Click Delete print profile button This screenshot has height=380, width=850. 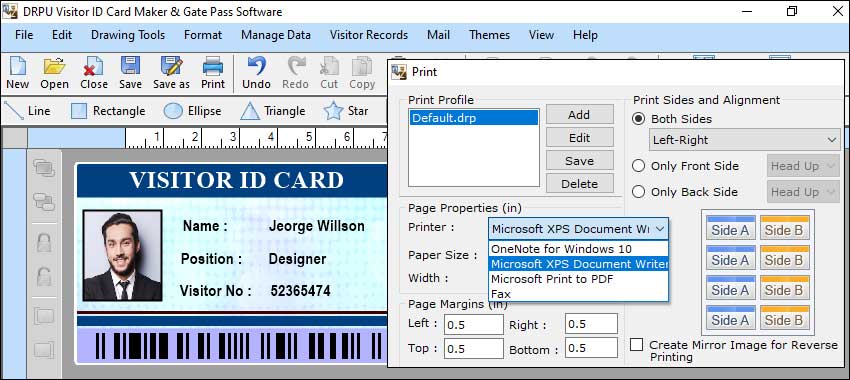click(579, 184)
